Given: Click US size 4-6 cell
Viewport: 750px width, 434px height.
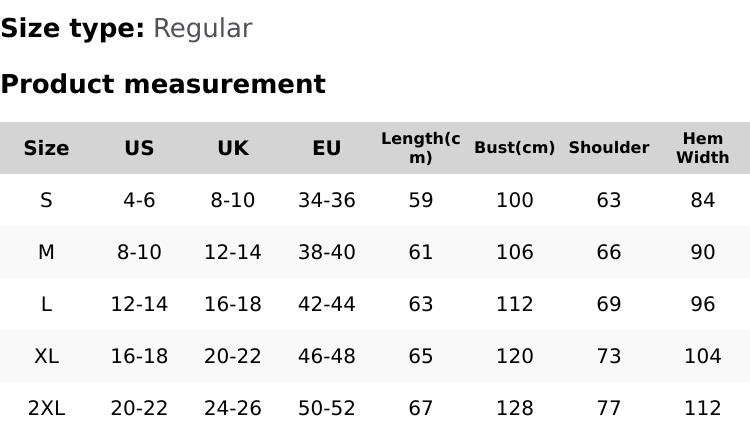Looking at the screenshot, I should point(139,201).
